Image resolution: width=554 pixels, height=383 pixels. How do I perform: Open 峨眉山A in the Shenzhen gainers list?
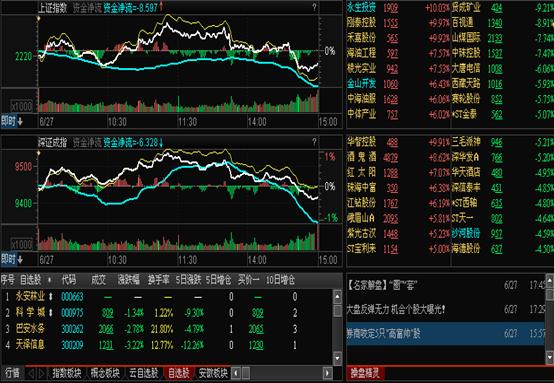[361, 218]
